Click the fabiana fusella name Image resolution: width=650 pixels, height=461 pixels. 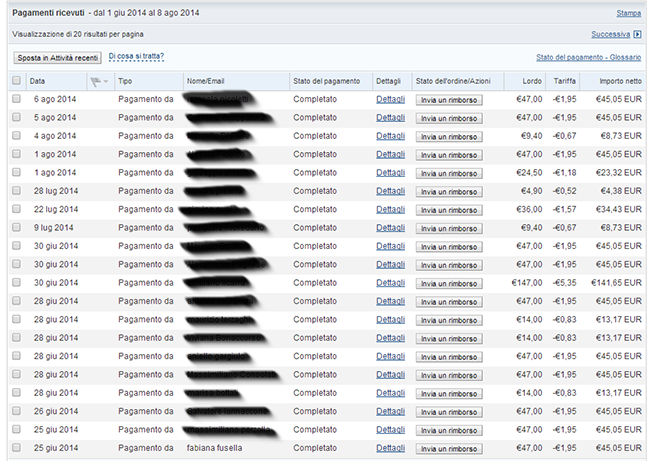click(x=214, y=448)
